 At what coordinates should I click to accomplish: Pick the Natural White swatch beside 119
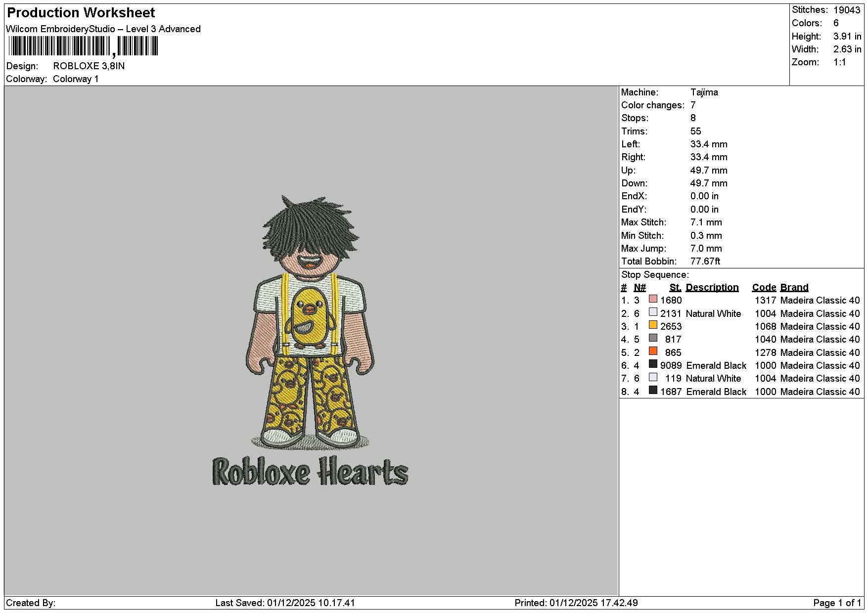click(x=653, y=377)
